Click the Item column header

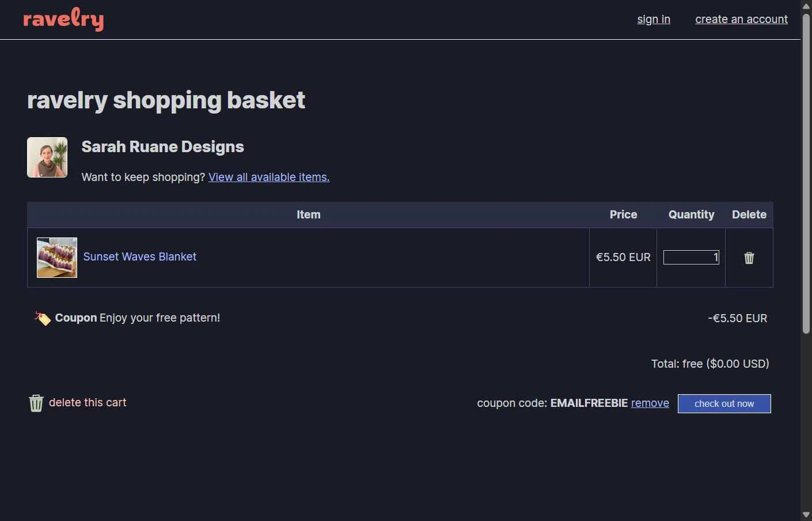pos(309,214)
